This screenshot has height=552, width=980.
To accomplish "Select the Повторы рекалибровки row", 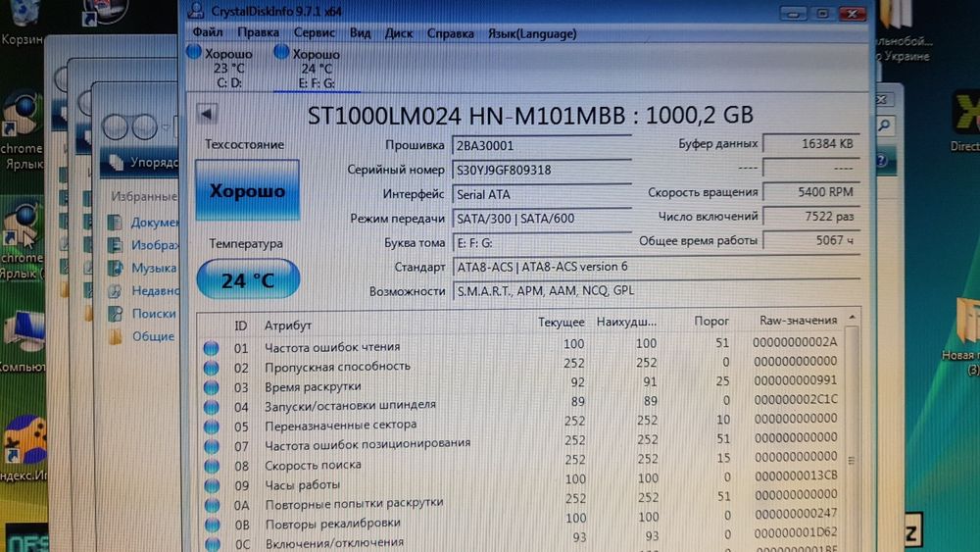I will (x=522, y=520).
